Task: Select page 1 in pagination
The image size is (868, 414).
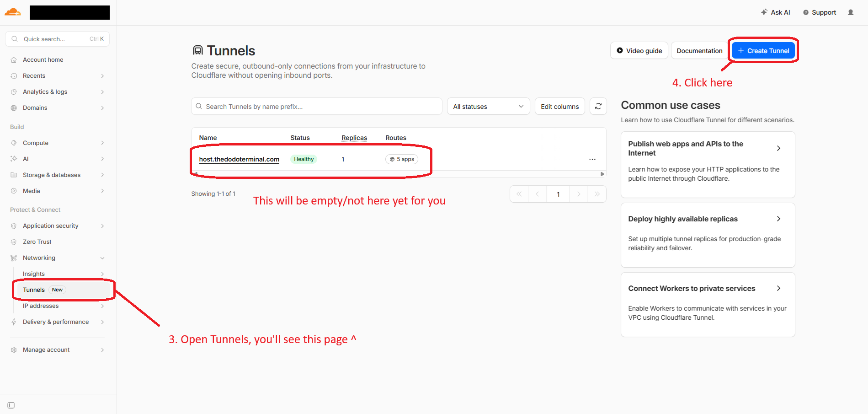Action: tap(558, 194)
